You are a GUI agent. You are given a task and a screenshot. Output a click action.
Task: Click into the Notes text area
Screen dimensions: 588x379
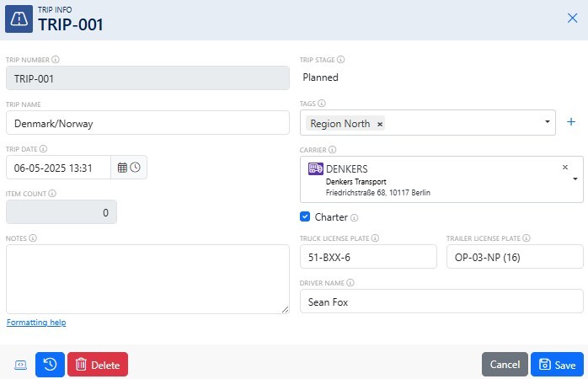pyautogui.click(x=147, y=279)
